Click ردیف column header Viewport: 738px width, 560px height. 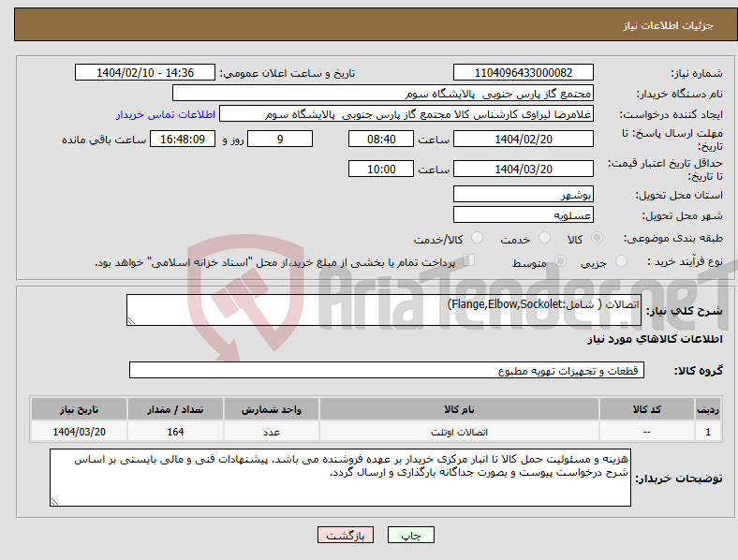708,409
